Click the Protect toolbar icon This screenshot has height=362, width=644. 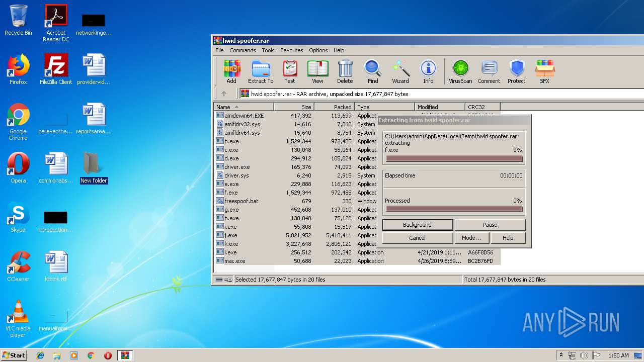coord(517,71)
